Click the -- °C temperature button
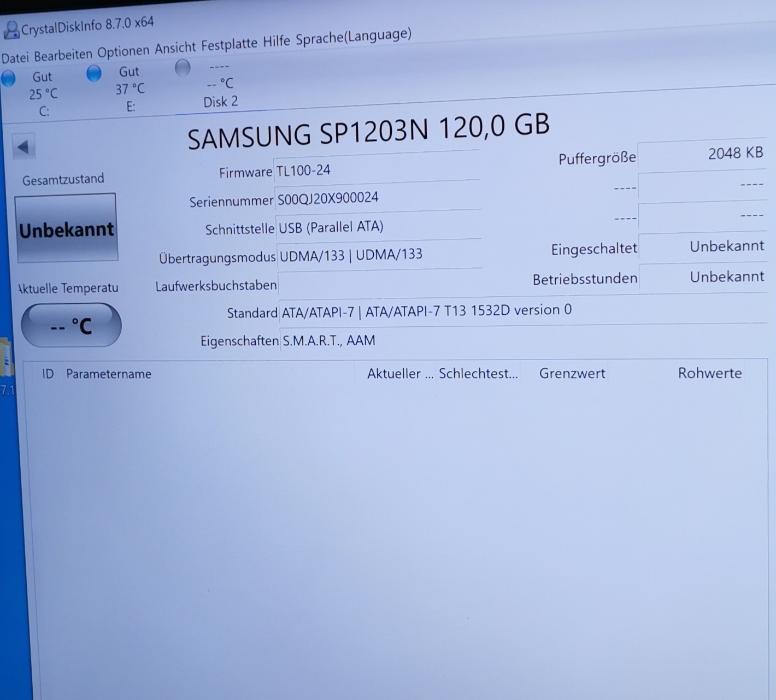 [x=71, y=326]
